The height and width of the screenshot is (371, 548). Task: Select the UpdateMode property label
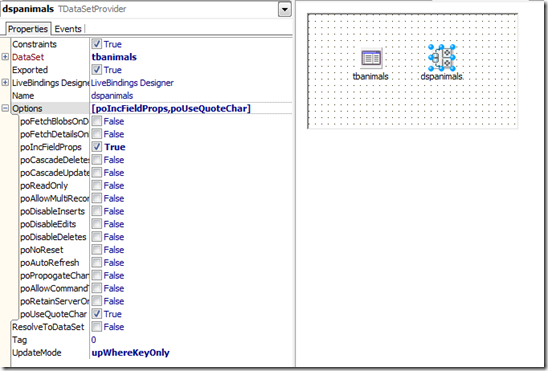tap(36, 353)
